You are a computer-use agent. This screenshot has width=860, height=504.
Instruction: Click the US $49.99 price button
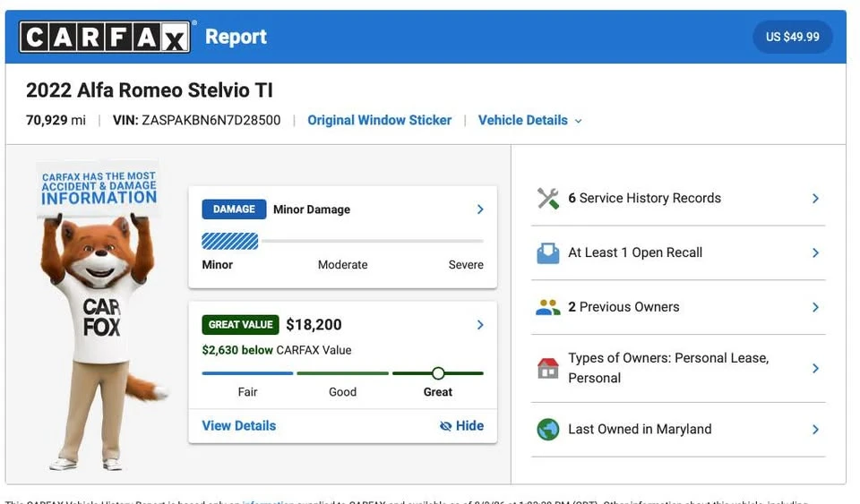point(793,37)
